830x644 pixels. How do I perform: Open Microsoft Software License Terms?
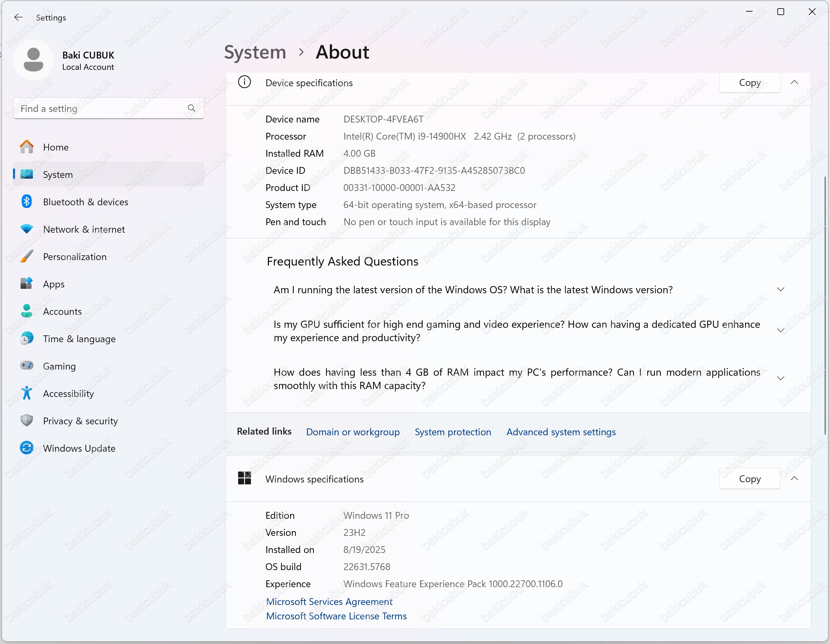pos(336,616)
